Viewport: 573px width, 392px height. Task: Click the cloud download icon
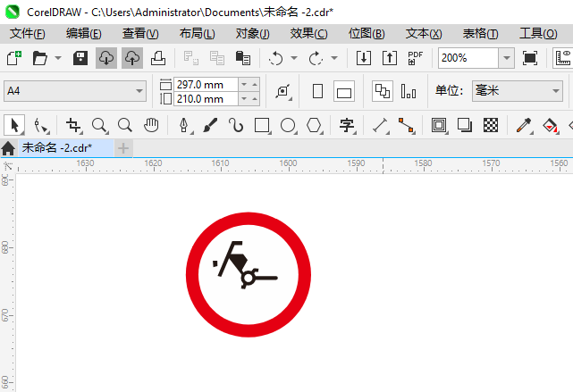(106, 58)
